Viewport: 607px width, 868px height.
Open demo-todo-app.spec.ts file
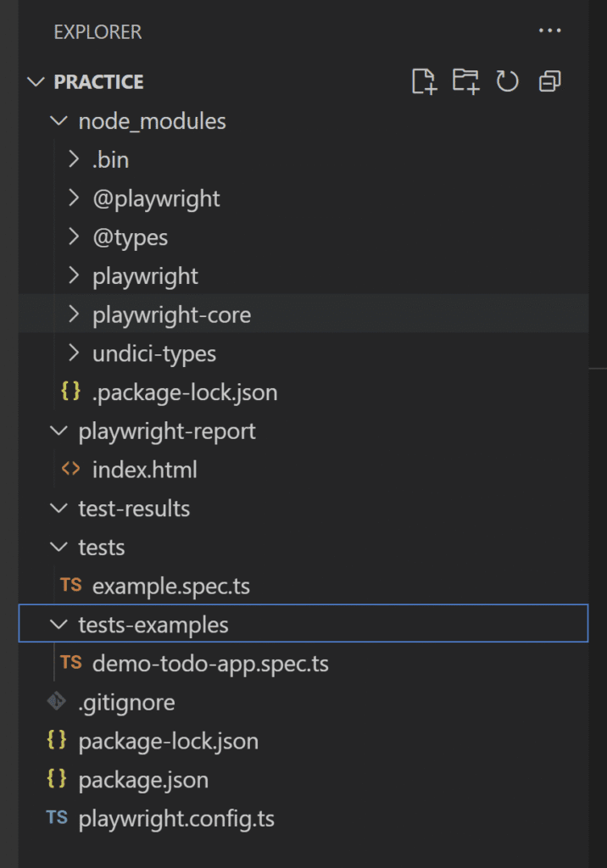pyautogui.click(x=303, y=663)
